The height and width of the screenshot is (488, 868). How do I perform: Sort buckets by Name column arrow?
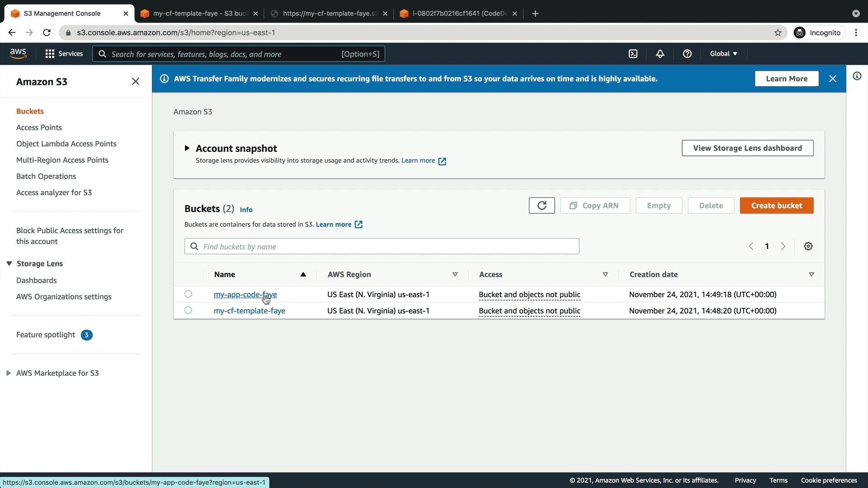[x=303, y=274]
